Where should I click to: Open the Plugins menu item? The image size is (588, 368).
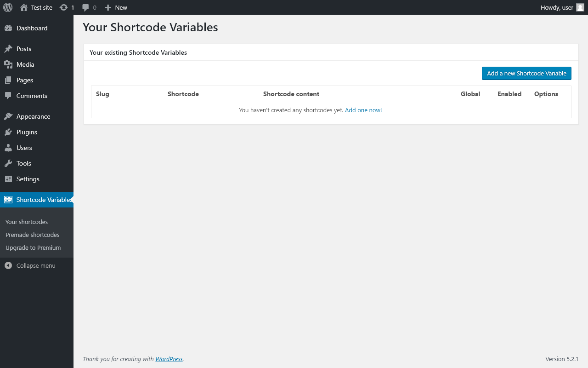pos(37,132)
